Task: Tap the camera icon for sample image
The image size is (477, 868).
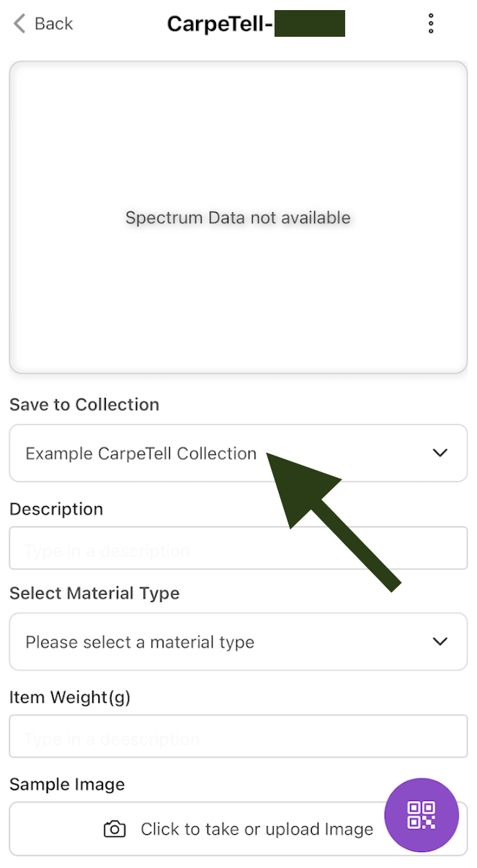Action: [x=115, y=829]
